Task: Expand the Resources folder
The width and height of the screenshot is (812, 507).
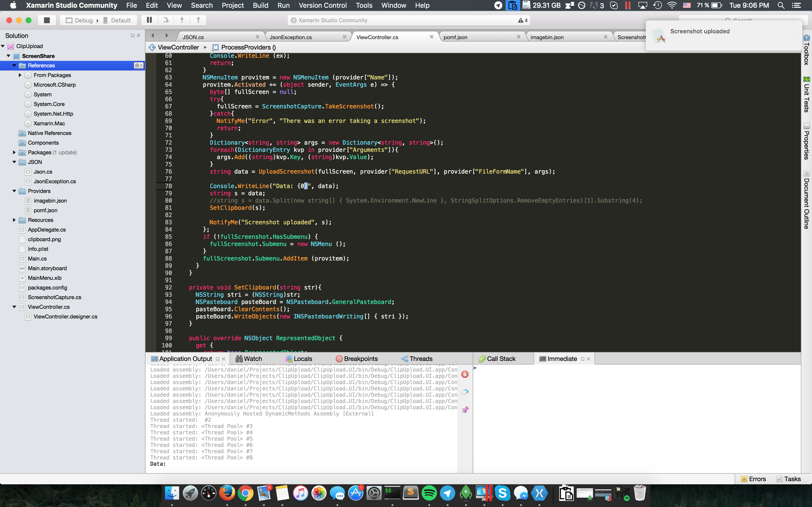Action: [x=14, y=220]
